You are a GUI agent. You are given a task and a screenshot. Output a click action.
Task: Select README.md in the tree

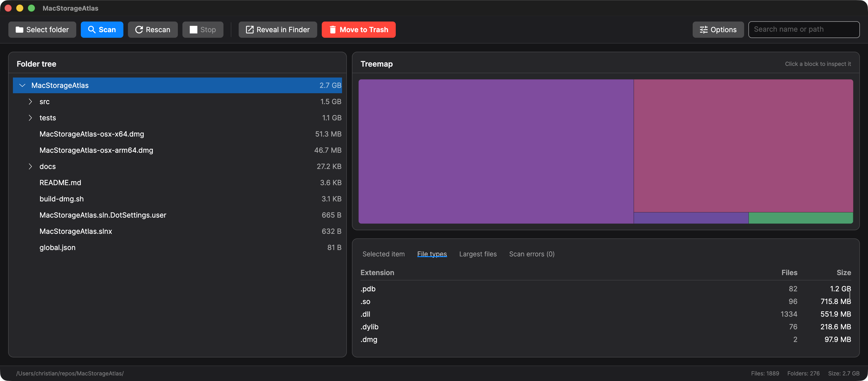tap(177, 183)
